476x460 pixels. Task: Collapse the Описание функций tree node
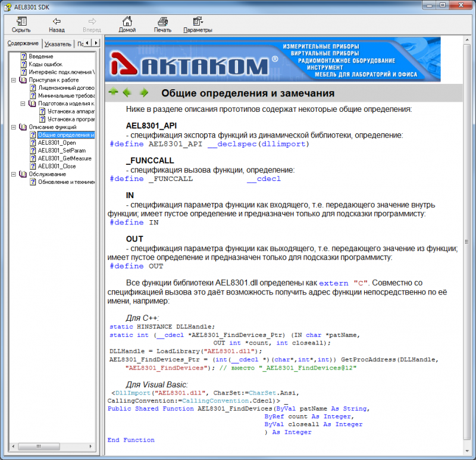13,127
